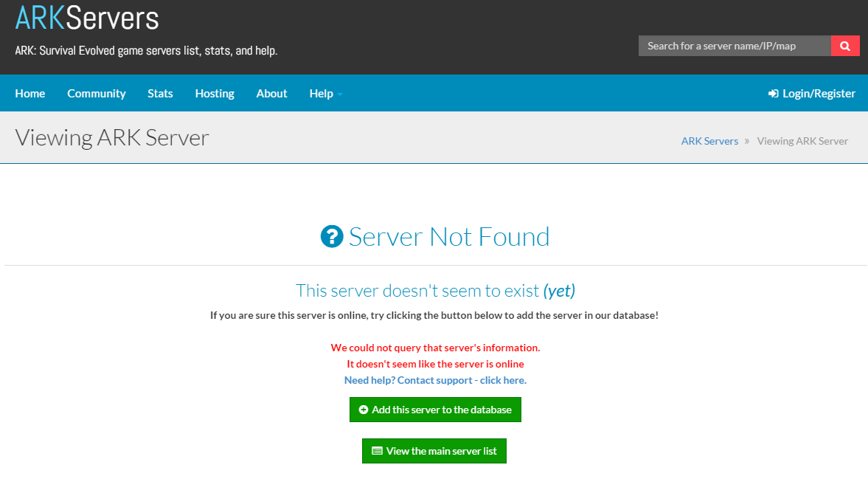Click the ARK: Survival Evolved tagline text

(x=146, y=50)
